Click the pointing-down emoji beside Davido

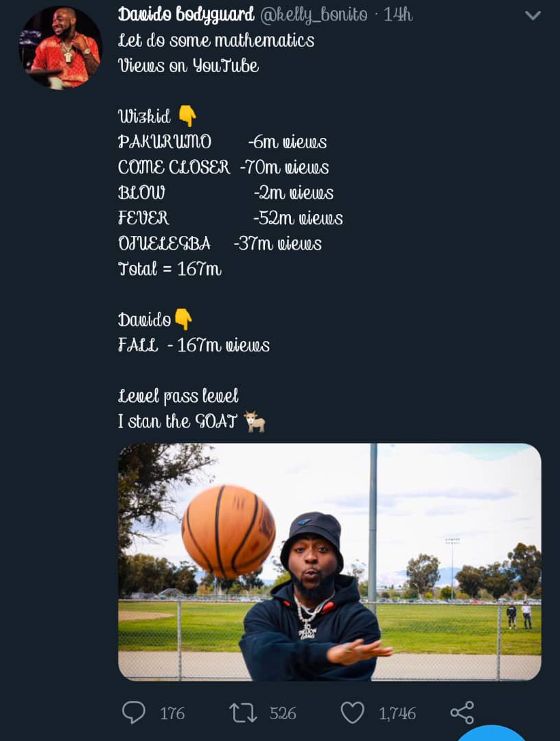click(183, 320)
